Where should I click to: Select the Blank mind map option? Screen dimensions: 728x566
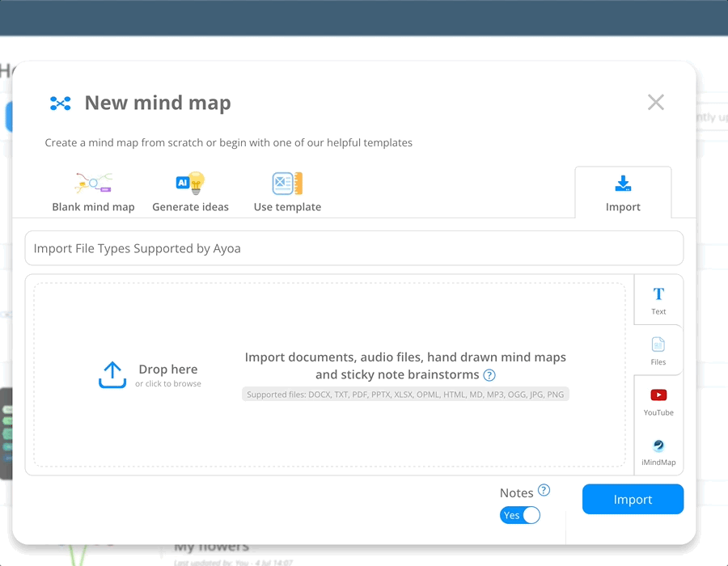[93, 192]
